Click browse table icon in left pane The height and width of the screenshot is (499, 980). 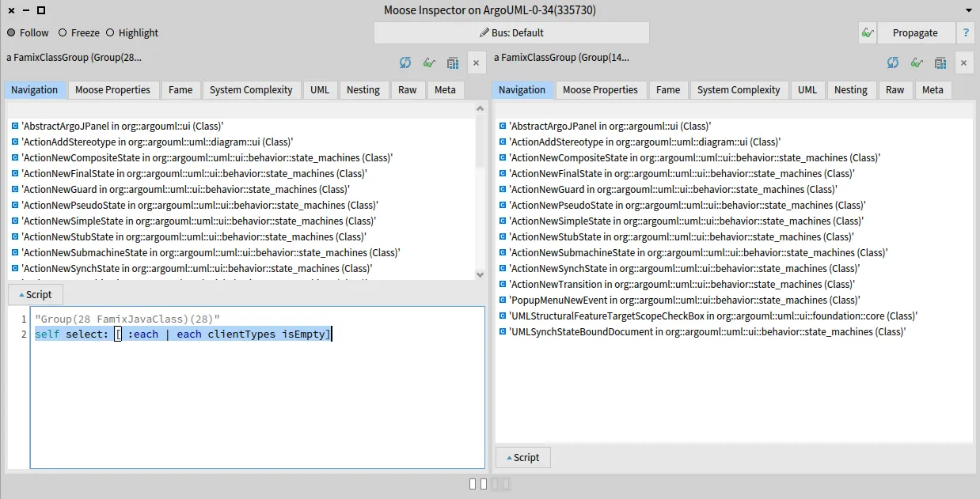coord(453,62)
